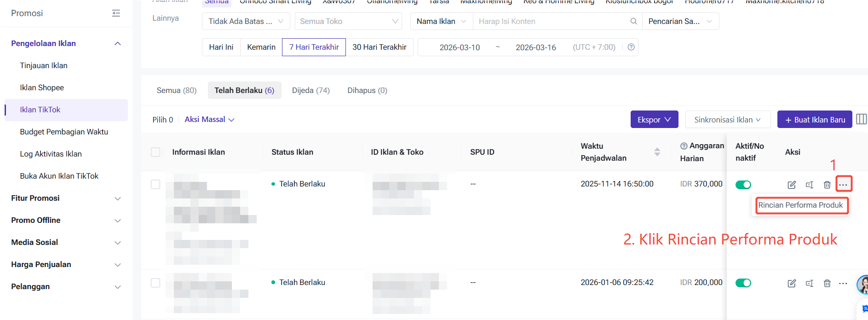Image resolution: width=868 pixels, height=320 pixels.
Task: Collapse the Promosi sidebar menu icon
Action: 116,13
